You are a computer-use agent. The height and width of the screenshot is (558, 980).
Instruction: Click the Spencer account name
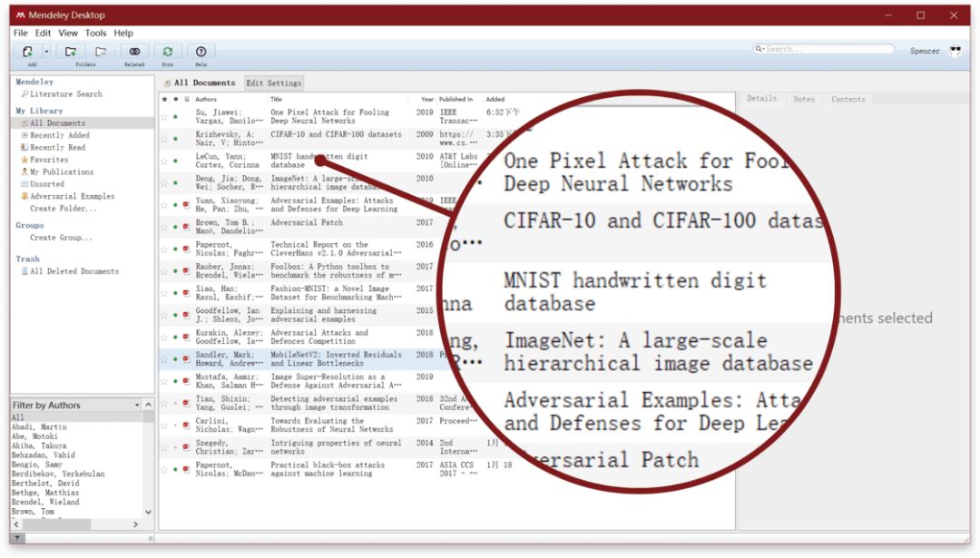tap(925, 51)
